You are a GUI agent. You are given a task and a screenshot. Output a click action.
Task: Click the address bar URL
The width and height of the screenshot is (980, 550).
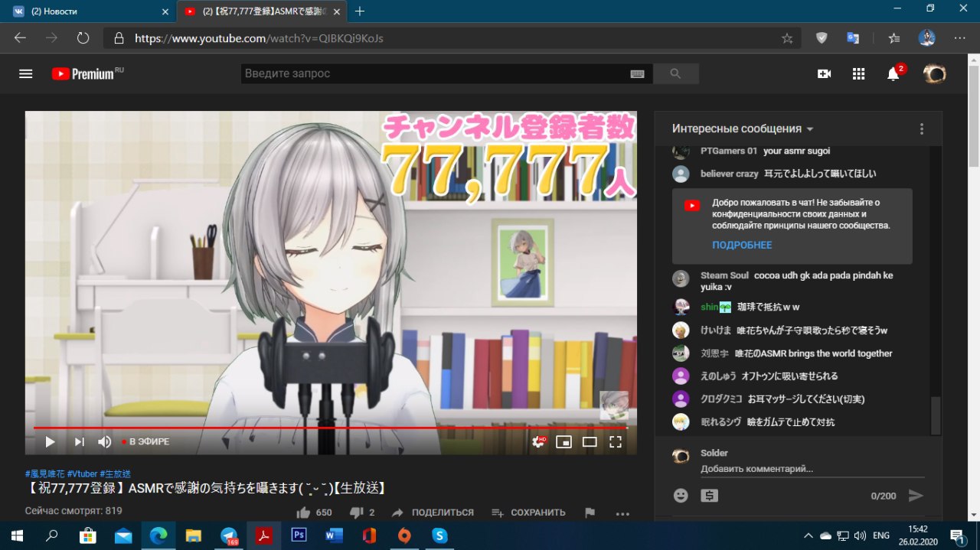259,38
